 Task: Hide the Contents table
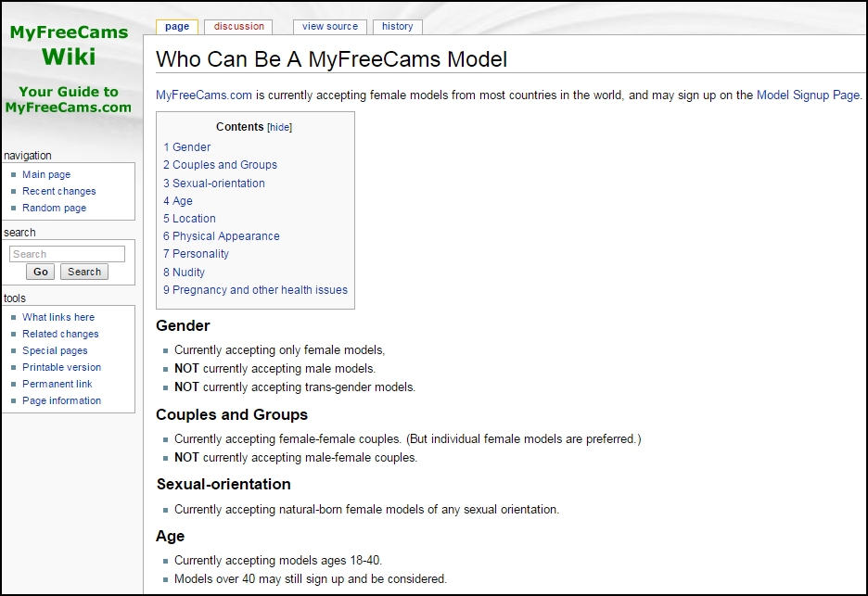(x=279, y=127)
